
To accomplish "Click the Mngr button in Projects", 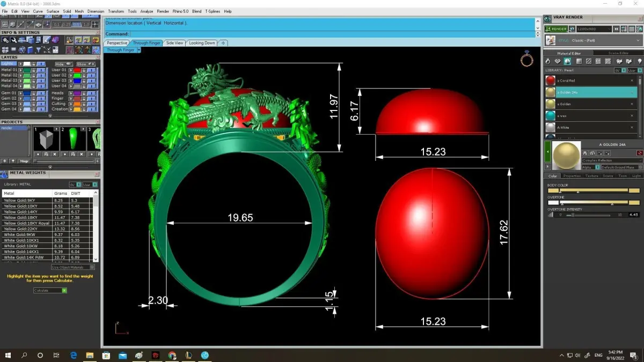I will (24, 161).
